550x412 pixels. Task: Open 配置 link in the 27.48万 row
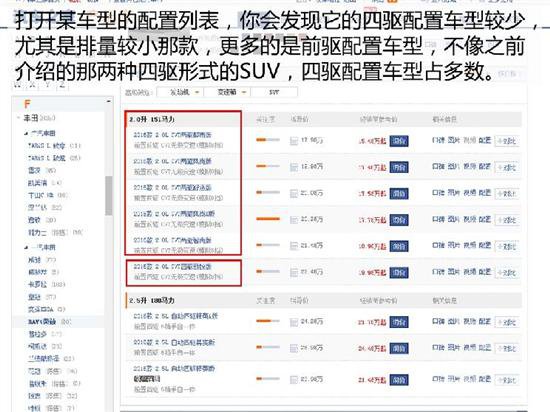pos(485,272)
